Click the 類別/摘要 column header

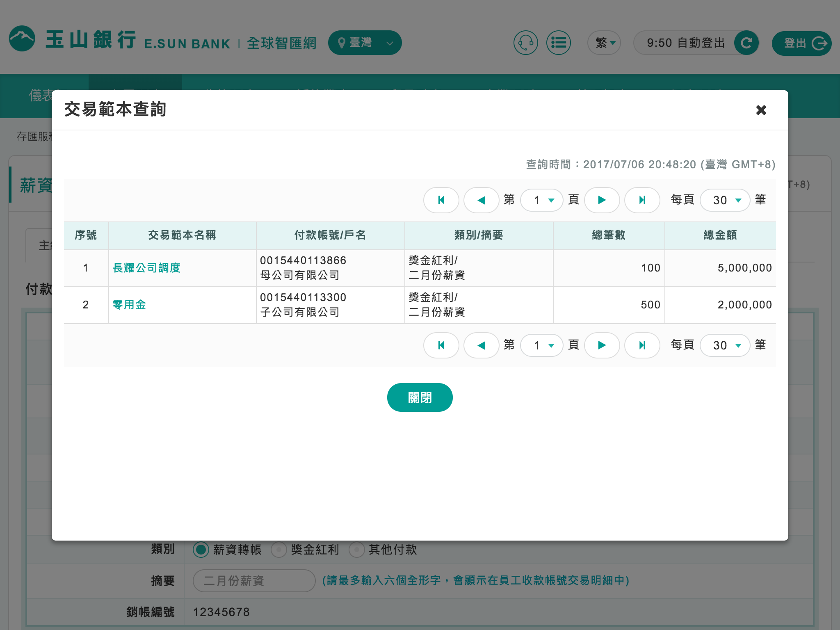[479, 235]
